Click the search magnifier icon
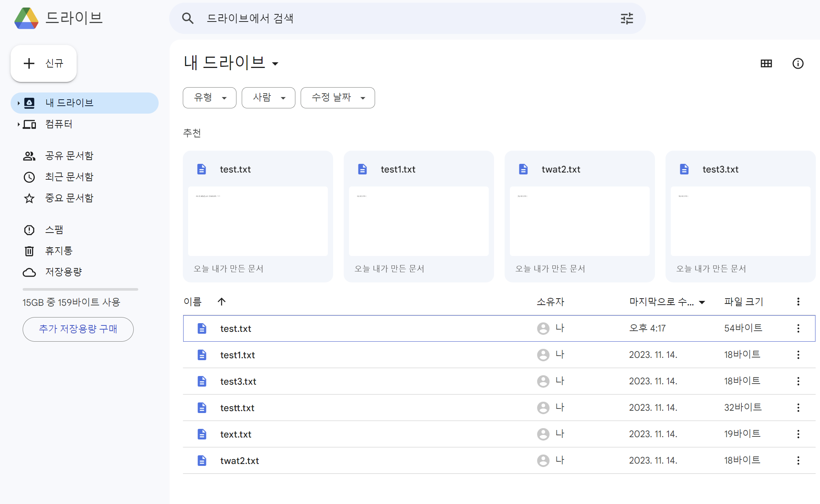820x504 pixels. click(x=188, y=18)
